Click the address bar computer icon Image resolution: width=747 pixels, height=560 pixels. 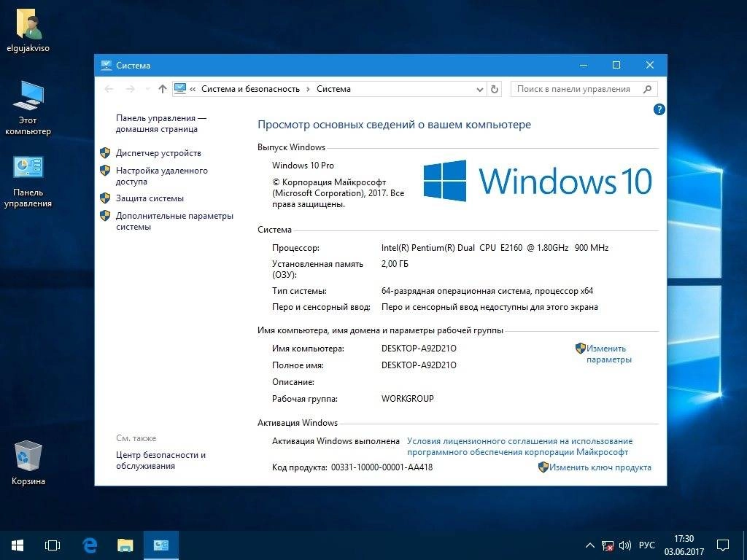[x=180, y=88]
